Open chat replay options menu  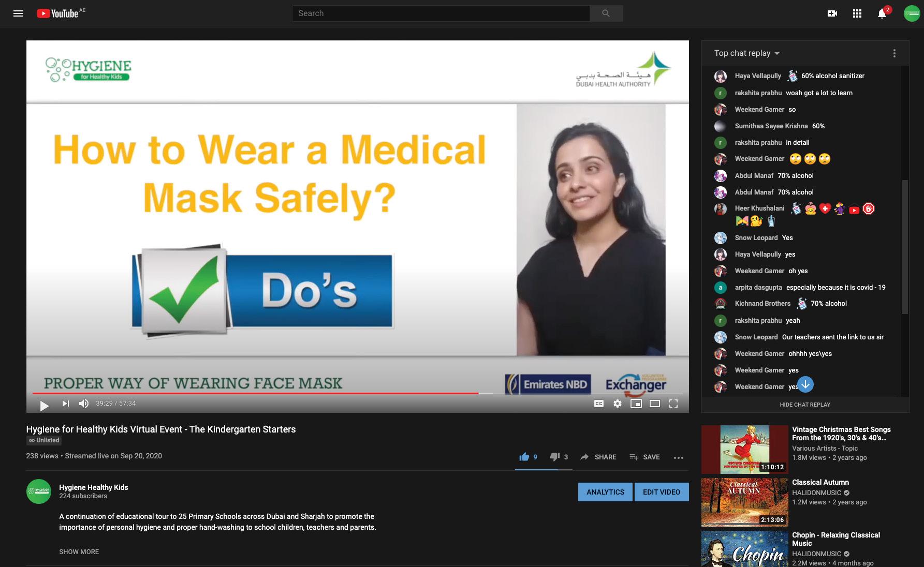click(x=894, y=53)
